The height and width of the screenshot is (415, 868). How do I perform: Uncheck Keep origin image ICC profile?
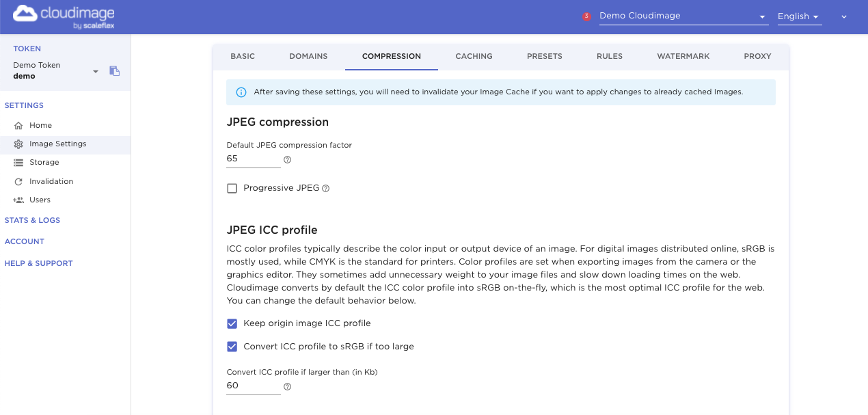click(232, 323)
